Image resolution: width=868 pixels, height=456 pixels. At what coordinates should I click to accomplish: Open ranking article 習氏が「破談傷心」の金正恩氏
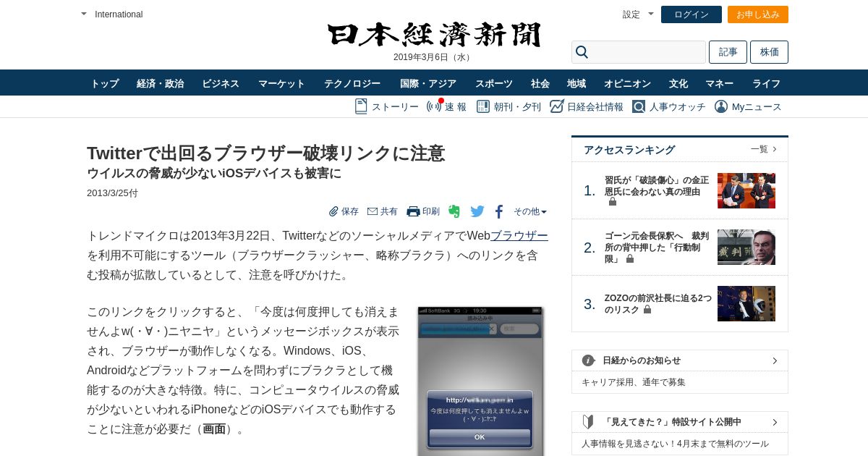click(x=657, y=185)
